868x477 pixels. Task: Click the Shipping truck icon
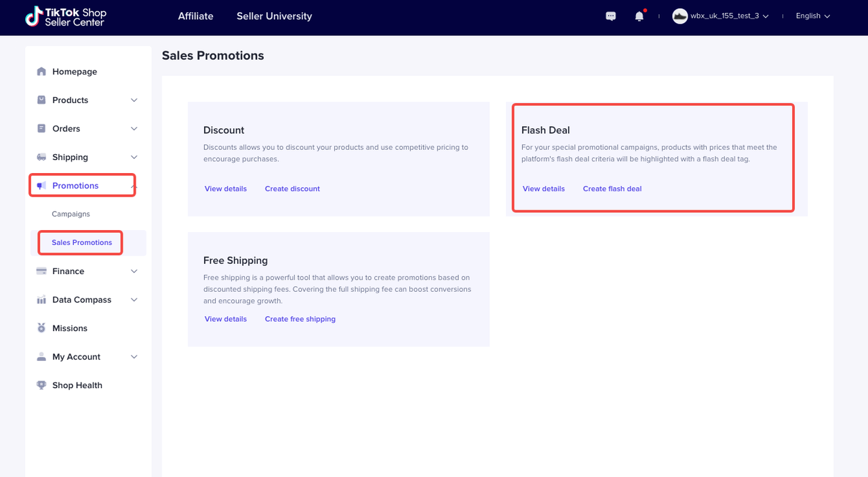tap(41, 157)
